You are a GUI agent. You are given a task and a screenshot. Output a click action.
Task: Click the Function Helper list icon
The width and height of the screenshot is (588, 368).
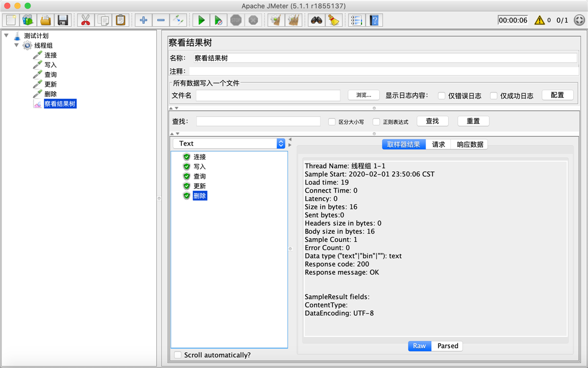pyautogui.click(x=356, y=20)
